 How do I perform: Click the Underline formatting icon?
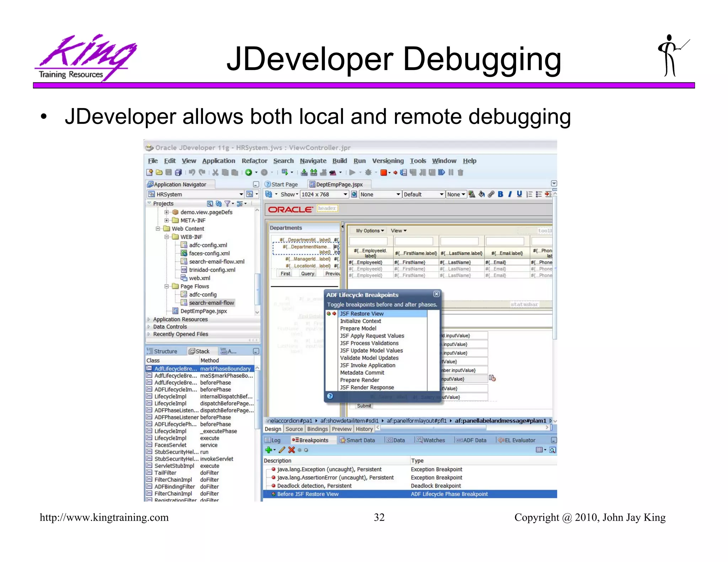click(x=519, y=194)
